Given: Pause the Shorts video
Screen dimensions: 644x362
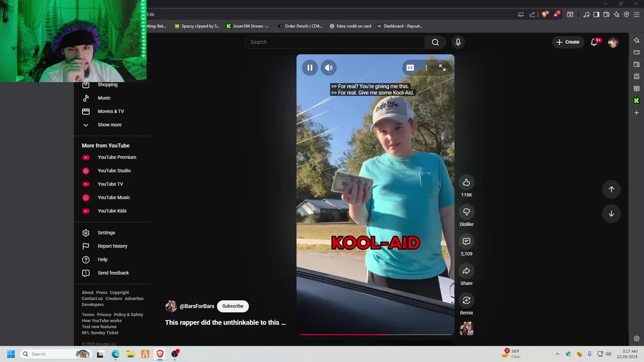Looking at the screenshot, I should pyautogui.click(x=310, y=68).
